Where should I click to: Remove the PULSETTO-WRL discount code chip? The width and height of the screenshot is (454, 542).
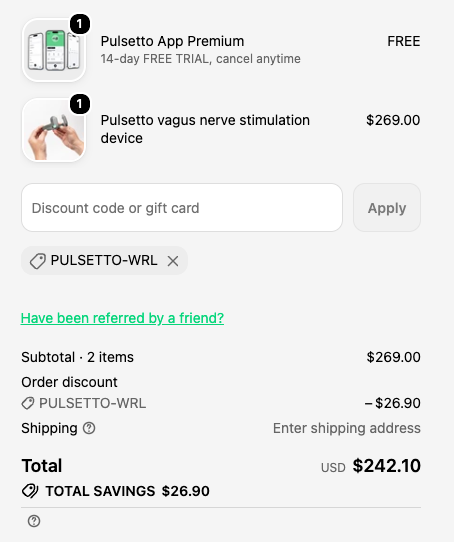[x=173, y=261]
